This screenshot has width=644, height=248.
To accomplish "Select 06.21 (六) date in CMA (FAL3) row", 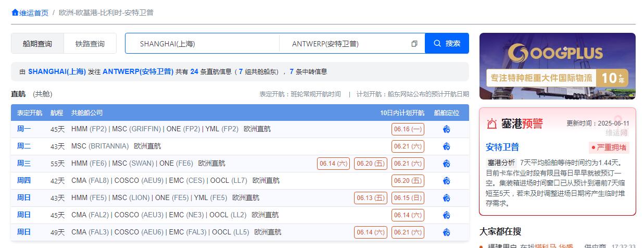I will coord(408,232).
